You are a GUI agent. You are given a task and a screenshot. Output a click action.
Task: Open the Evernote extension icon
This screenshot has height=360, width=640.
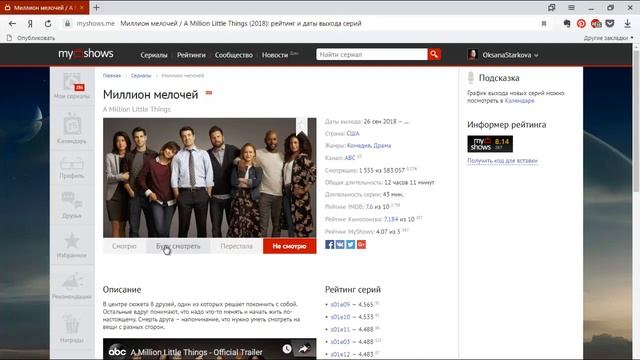pyautogui.click(x=567, y=24)
